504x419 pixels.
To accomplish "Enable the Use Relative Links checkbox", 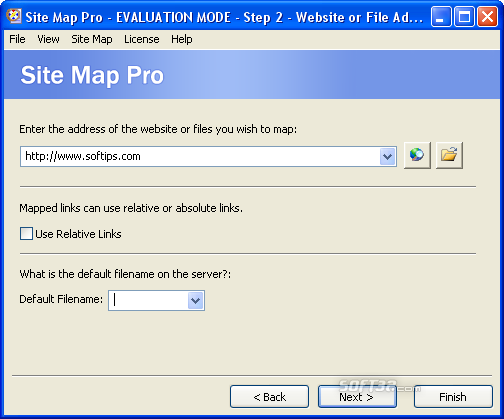I will [26, 234].
